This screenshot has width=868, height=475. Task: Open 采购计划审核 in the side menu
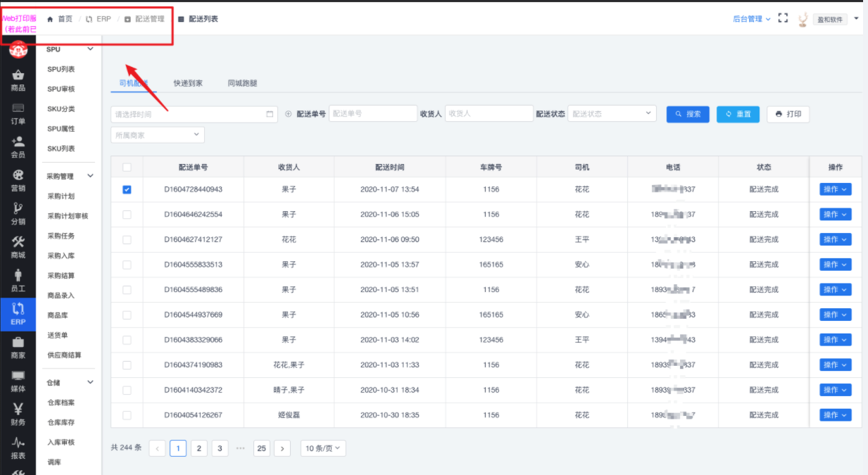coord(68,216)
